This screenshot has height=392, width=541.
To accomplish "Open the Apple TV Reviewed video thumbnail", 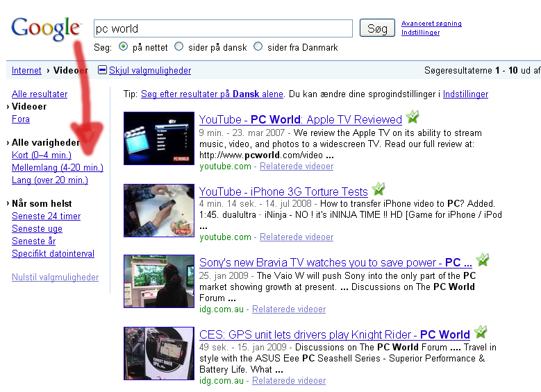I will click(x=158, y=138).
